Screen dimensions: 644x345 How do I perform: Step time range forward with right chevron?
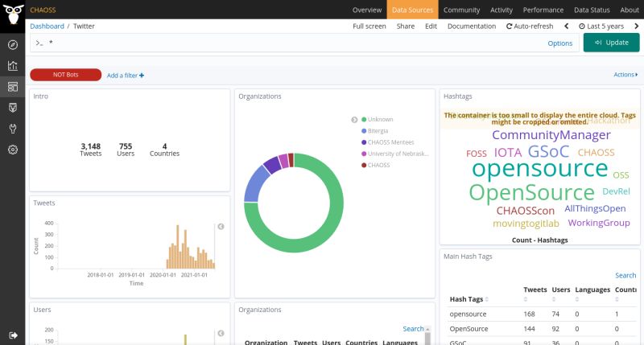point(637,26)
